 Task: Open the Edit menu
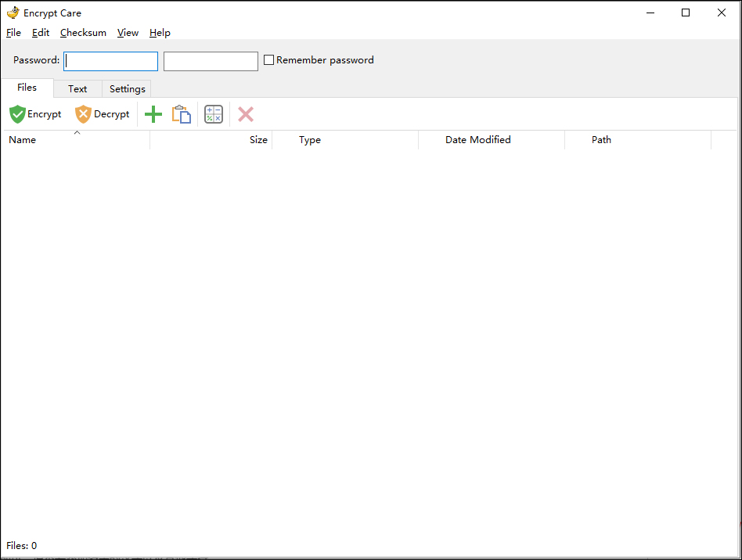pyautogui.click(x=41, y=33)
